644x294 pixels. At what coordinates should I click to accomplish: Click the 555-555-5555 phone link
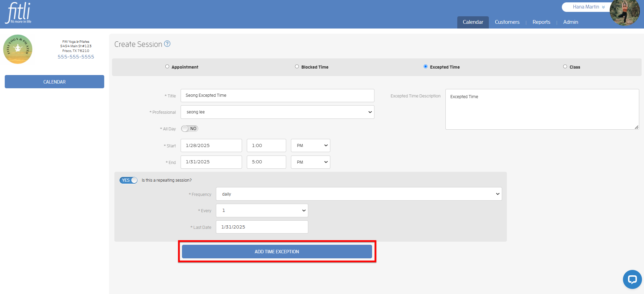point(76,57)
